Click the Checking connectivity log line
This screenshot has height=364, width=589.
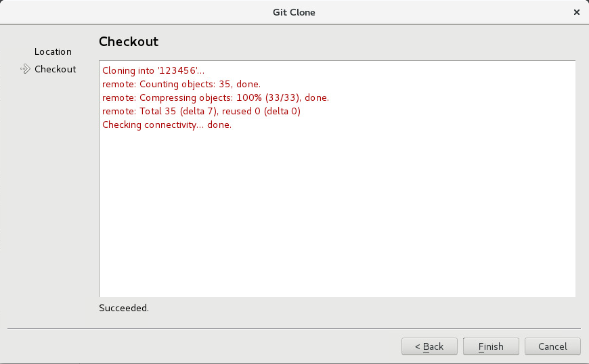tap(167, 124)
